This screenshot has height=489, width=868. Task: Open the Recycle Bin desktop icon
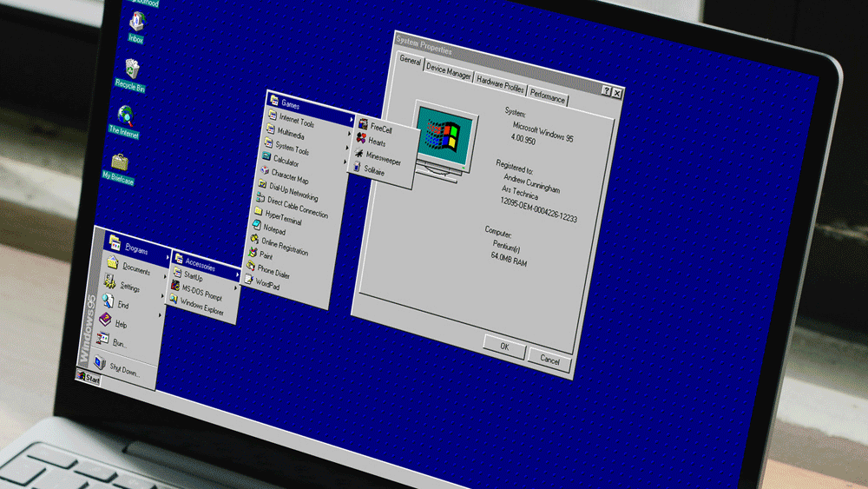pyautogui.click(x=131, y=74)
